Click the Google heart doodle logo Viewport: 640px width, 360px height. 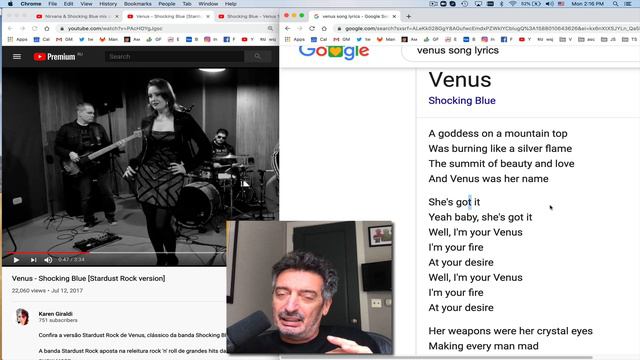[x=334, y=52]
